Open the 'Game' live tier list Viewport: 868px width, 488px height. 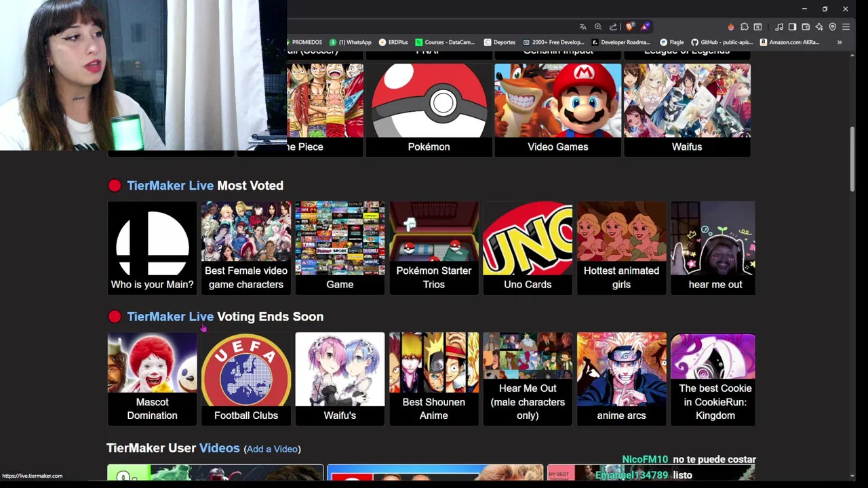tap(340, 247)
